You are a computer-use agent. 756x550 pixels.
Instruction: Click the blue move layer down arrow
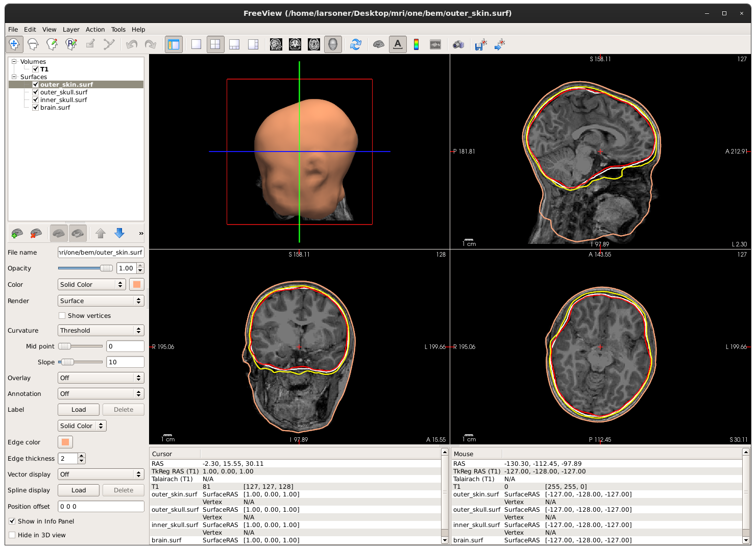point(119,233)
